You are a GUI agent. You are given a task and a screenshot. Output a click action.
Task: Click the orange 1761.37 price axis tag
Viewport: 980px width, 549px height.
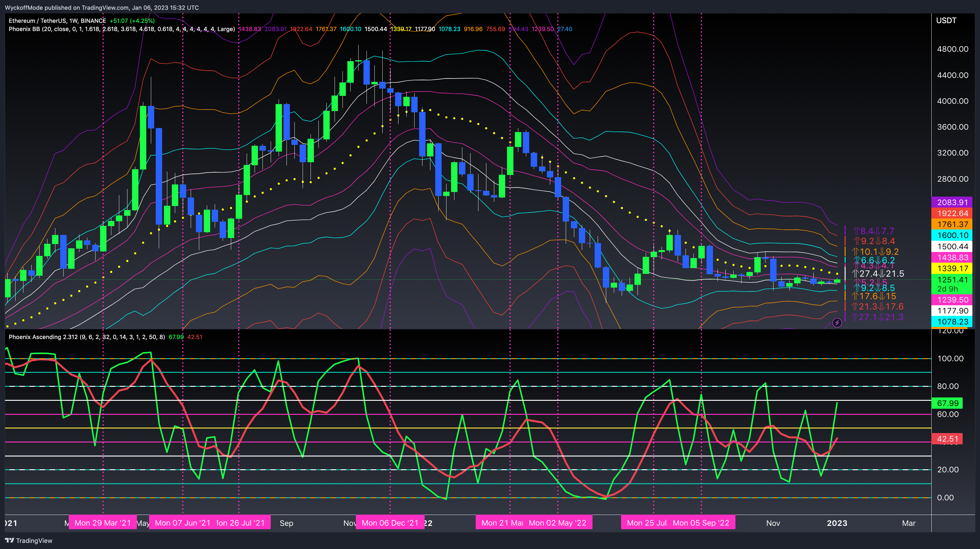(x=952, y=225)
